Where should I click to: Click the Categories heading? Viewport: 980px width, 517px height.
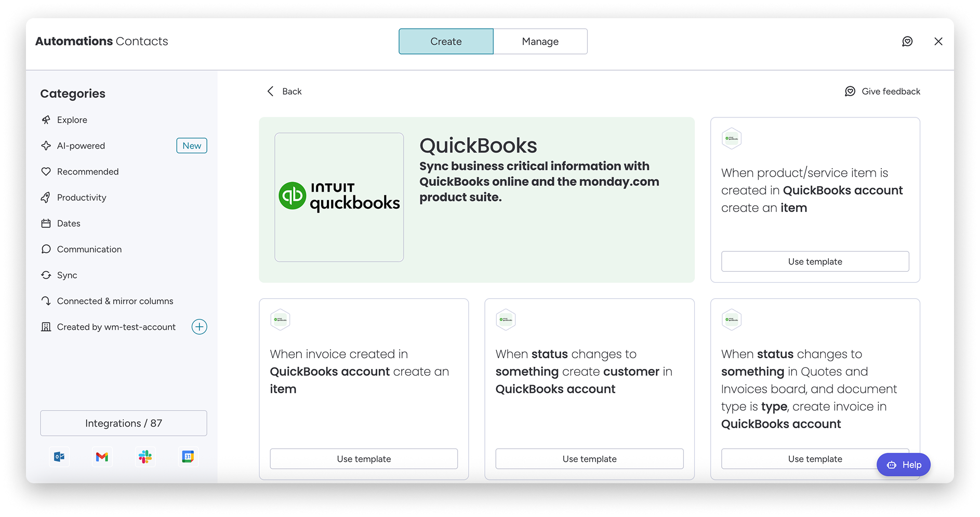(73, 94)
